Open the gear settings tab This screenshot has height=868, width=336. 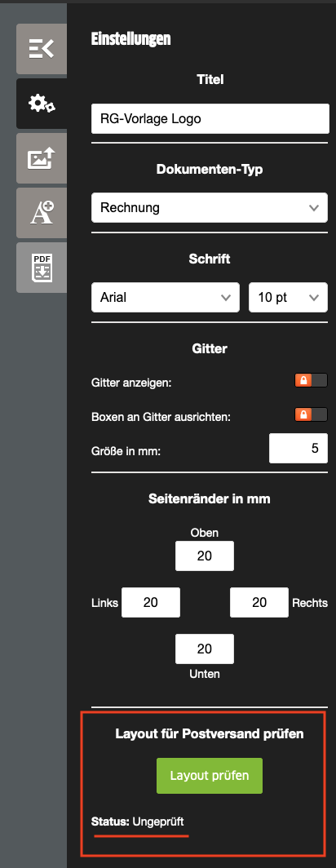pyautogui.click(x=42, y=104)
